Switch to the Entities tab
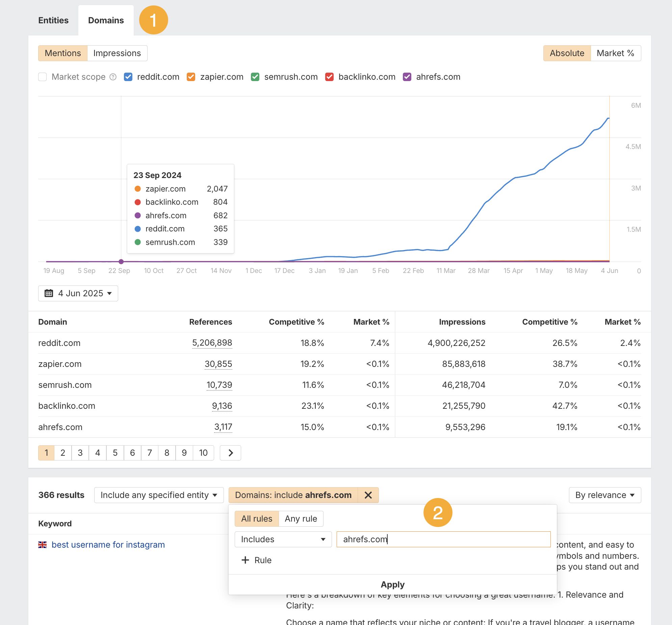The width and height of the screenshot is (672, 625). (x=53, y=20)
